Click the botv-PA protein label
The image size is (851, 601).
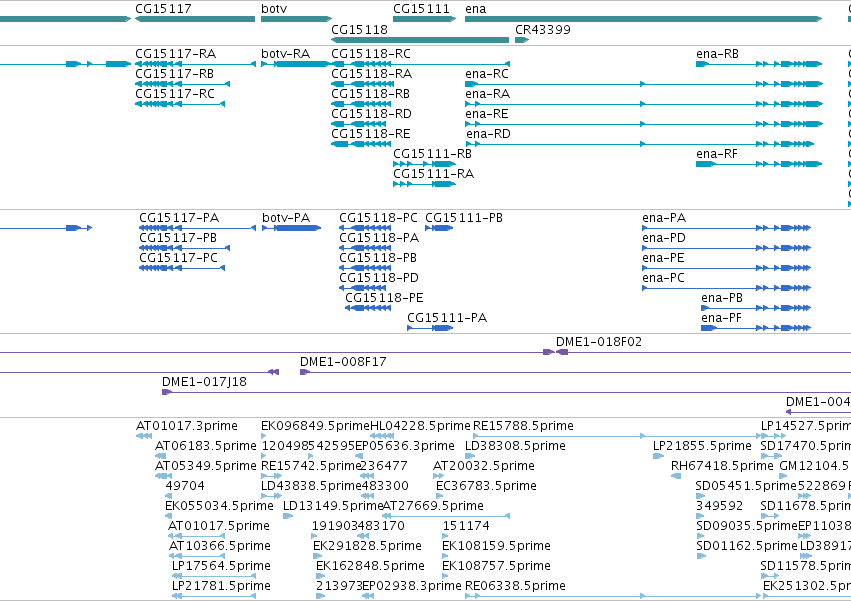[286, 218]
